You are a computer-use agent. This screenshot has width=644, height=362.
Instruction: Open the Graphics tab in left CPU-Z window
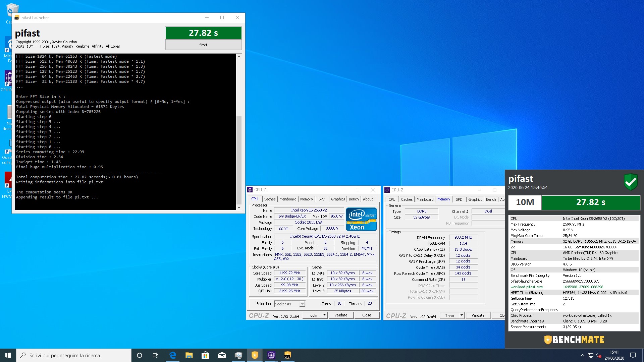click(338, 199)
